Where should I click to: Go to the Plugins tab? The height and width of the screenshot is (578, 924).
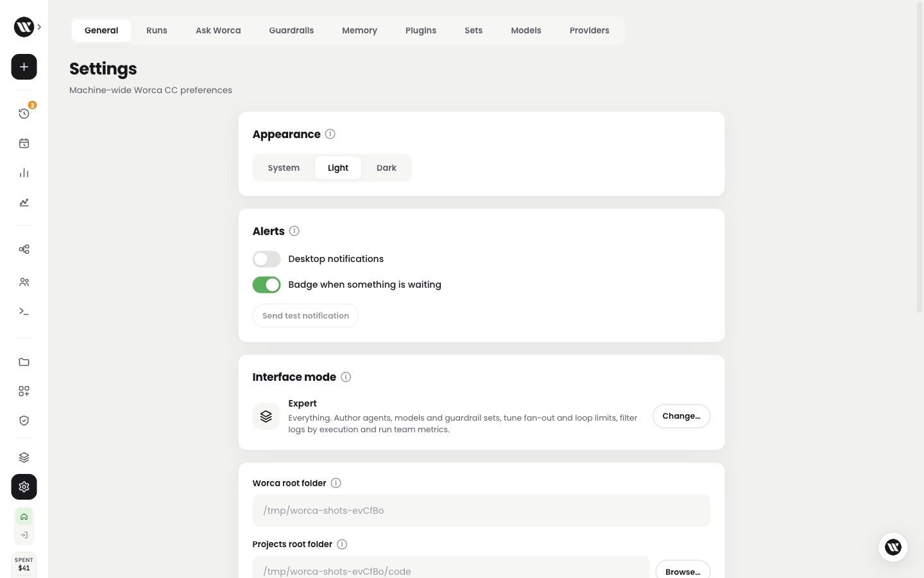pos(421,30)
